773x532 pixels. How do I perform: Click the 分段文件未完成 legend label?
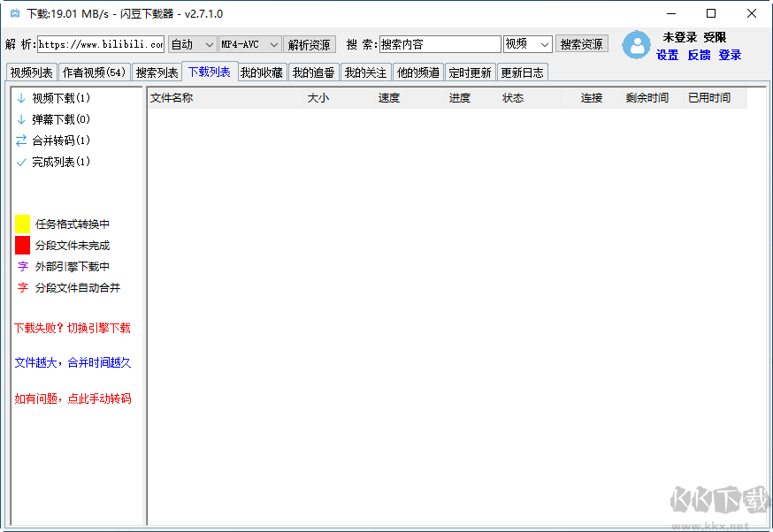[73, 246]
